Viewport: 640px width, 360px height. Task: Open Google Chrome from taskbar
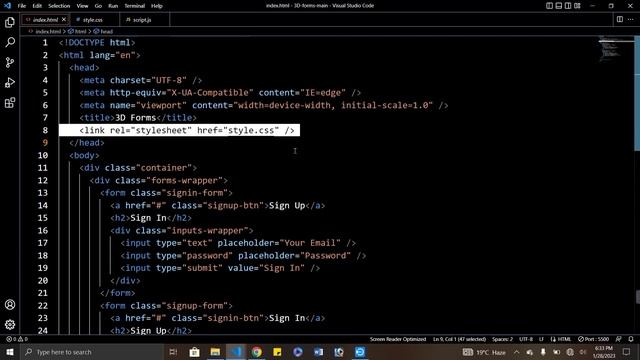point(256,352)
